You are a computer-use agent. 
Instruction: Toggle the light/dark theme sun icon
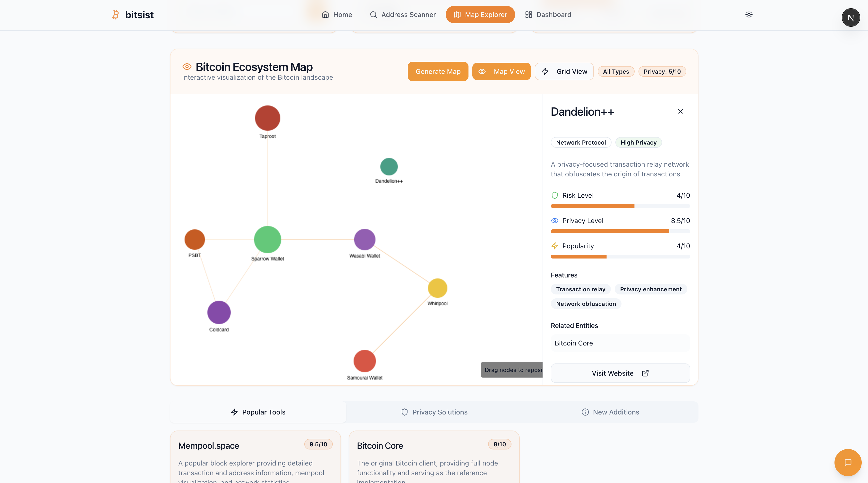(749, 15)
